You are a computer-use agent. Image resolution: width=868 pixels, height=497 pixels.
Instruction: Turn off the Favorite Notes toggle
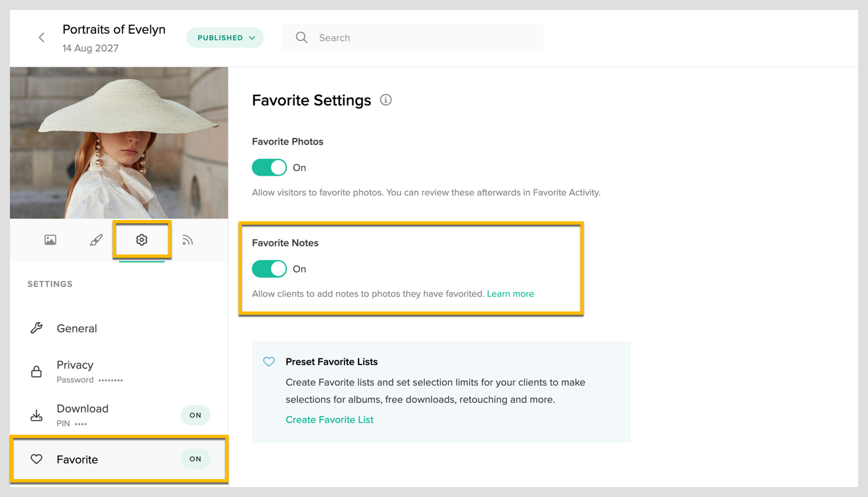(x=269, y=269)
